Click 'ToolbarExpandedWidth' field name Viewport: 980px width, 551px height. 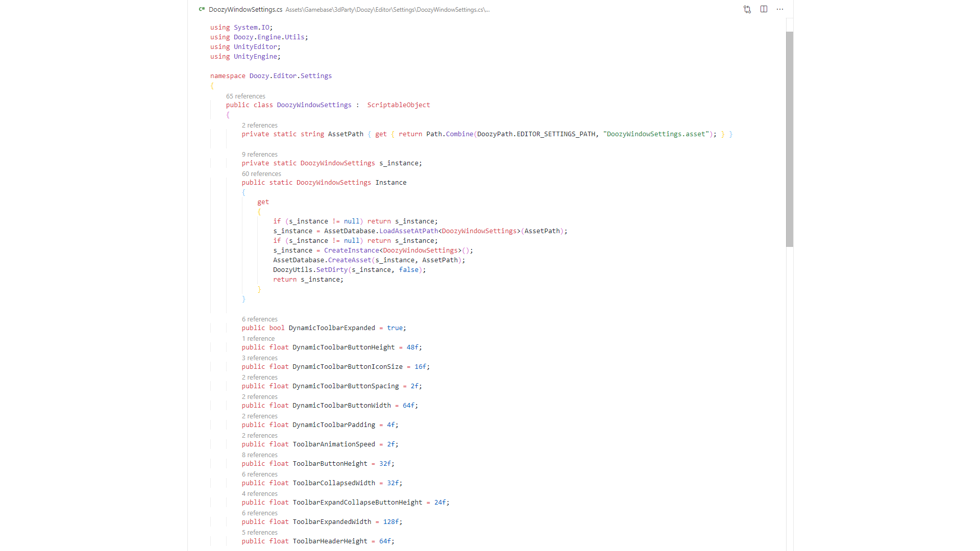click(332, 522)
